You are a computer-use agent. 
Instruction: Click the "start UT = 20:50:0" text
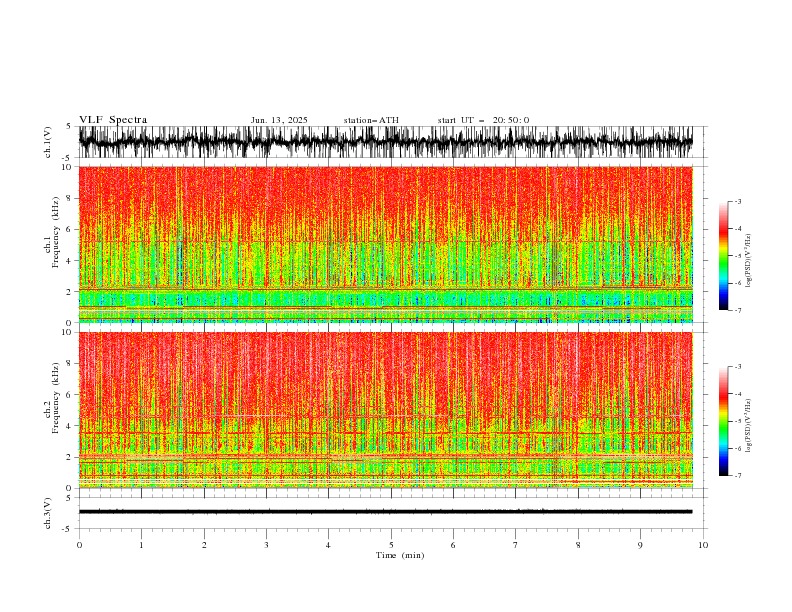pyautogui.click(x=483, y=120)
